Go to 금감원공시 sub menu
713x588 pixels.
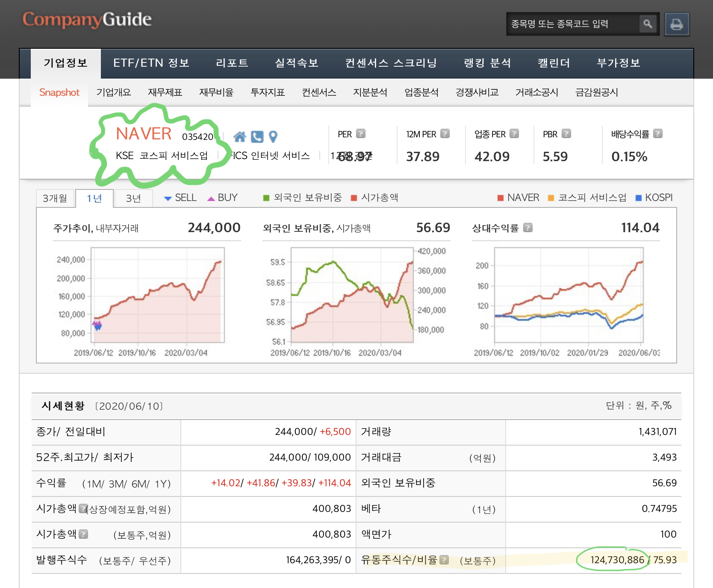tap(597, 93)
